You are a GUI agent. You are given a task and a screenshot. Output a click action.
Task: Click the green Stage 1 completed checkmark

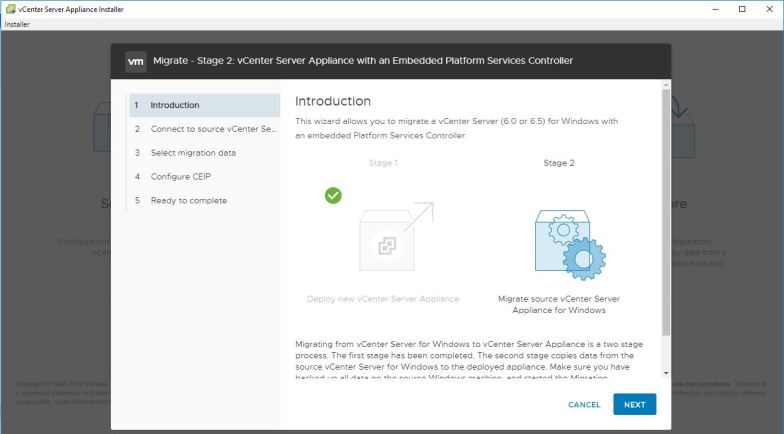[334, 195]
